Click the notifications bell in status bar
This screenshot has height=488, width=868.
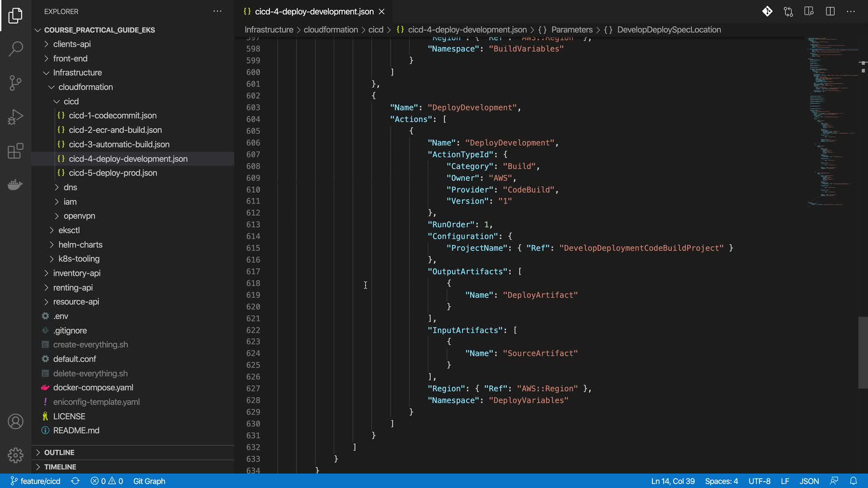[853, 481]
